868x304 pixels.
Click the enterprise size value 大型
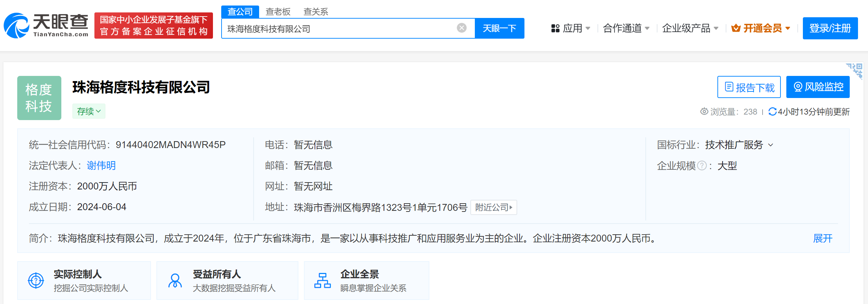(x=727, y=166)
